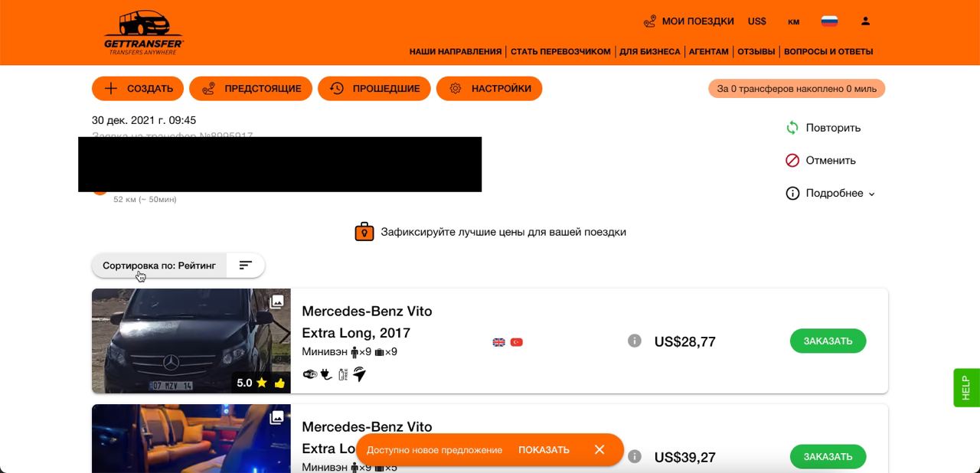980x473 pixels.
Task: Close the new offer notification
Action: pos(599,449)
